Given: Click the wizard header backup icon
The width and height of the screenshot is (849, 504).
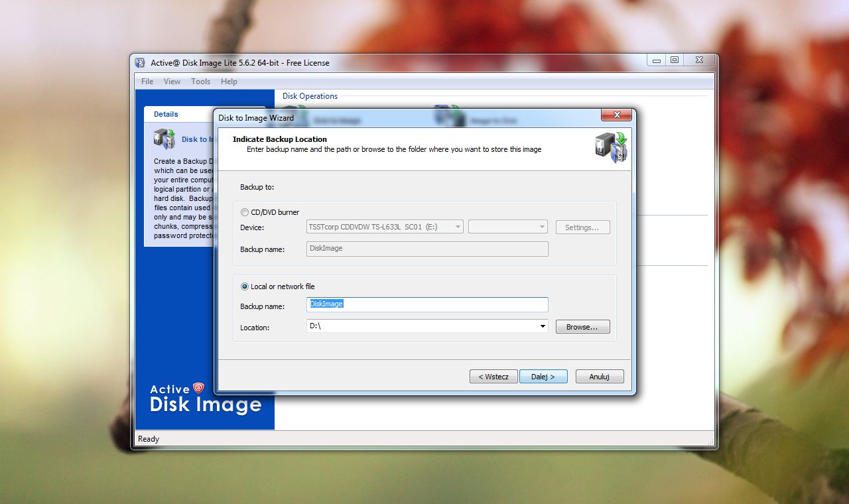Looking at the screenshot, I should point(610,147).
